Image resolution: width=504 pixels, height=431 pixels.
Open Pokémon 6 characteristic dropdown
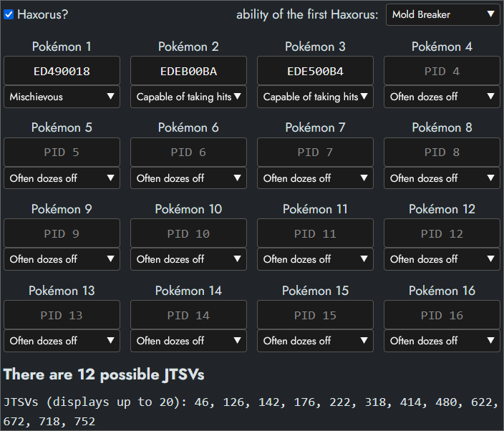[x=188, y=178]
